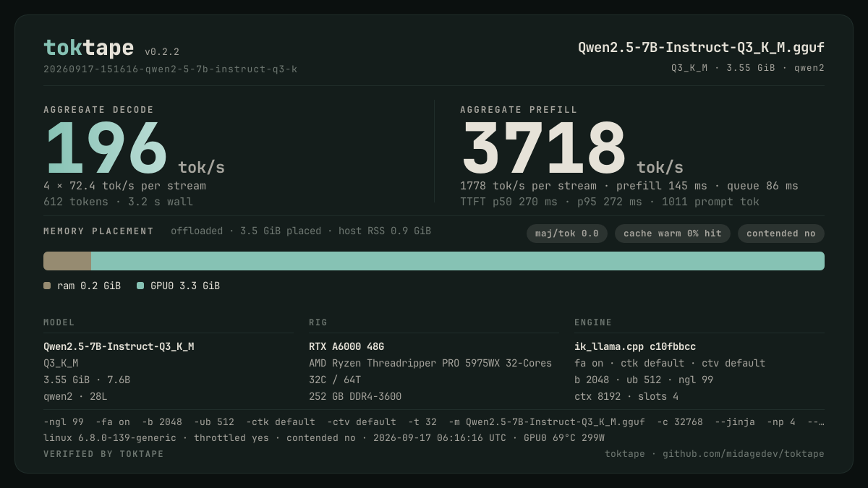This screenshot has width=868, height=488.
Task: Click the MEMORY PLACEMENT heading
Action: [98, 231]
